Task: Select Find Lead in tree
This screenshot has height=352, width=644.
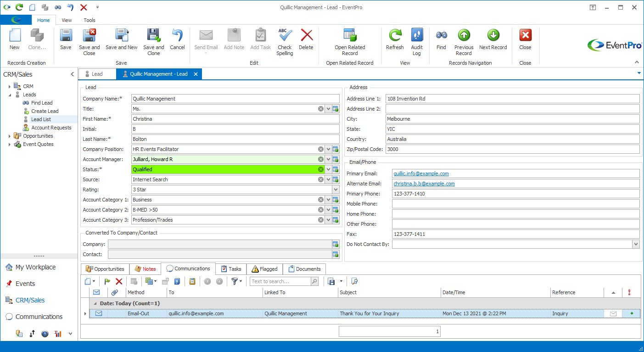Action: click(42, 103)
